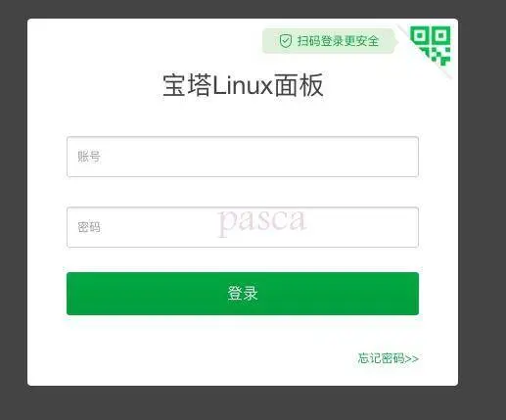Click the 宝塔Linux面板 title heading
Screen dimensions: 506x420
(243, 85)
